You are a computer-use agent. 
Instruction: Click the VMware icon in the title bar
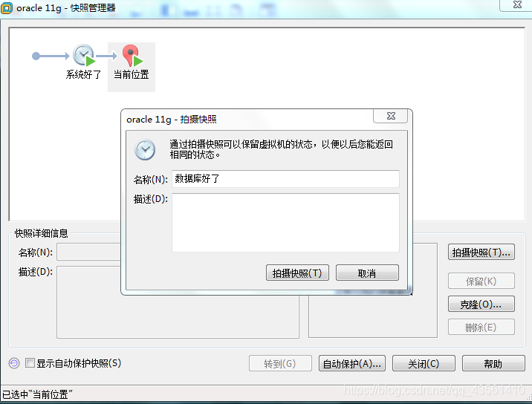tap(7, 8)
